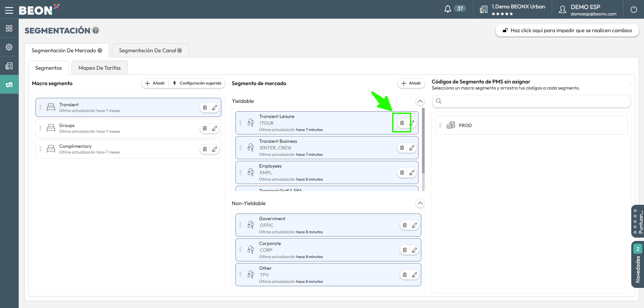This screenshot has width=644, height=308.
Task: Edit the Transient Business segment
Action: [412, 148]
